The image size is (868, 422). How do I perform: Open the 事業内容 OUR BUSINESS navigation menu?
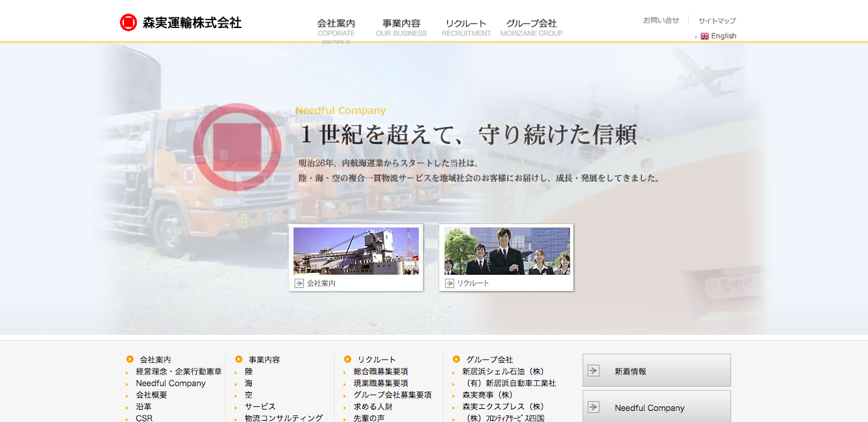pos(401,23)
